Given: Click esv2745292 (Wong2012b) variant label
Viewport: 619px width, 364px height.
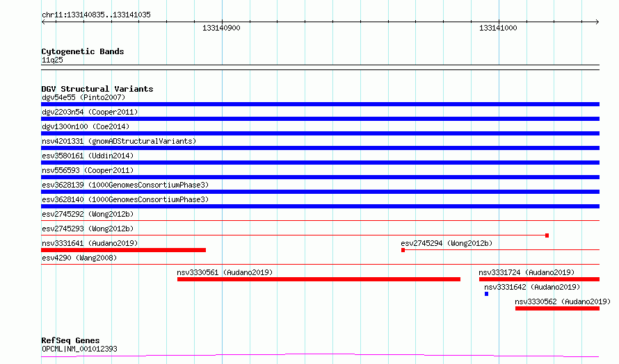Looking at the screenshot, I should click(88, 214).
